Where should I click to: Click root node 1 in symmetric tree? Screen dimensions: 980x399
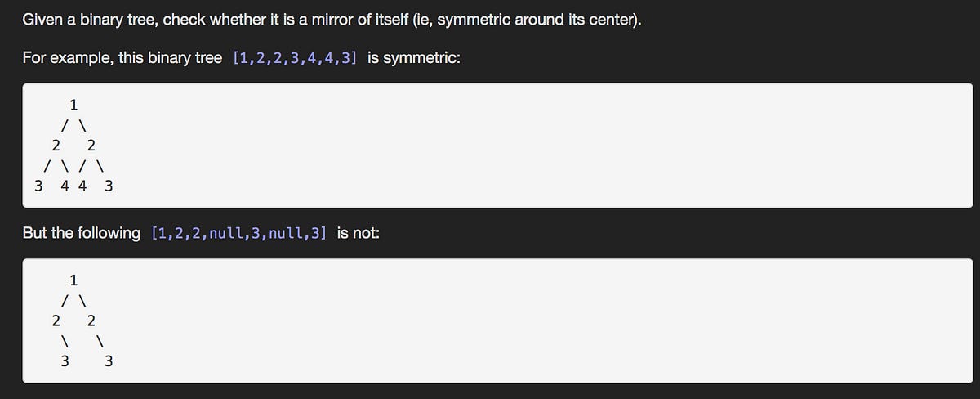[x=73, y=104]
